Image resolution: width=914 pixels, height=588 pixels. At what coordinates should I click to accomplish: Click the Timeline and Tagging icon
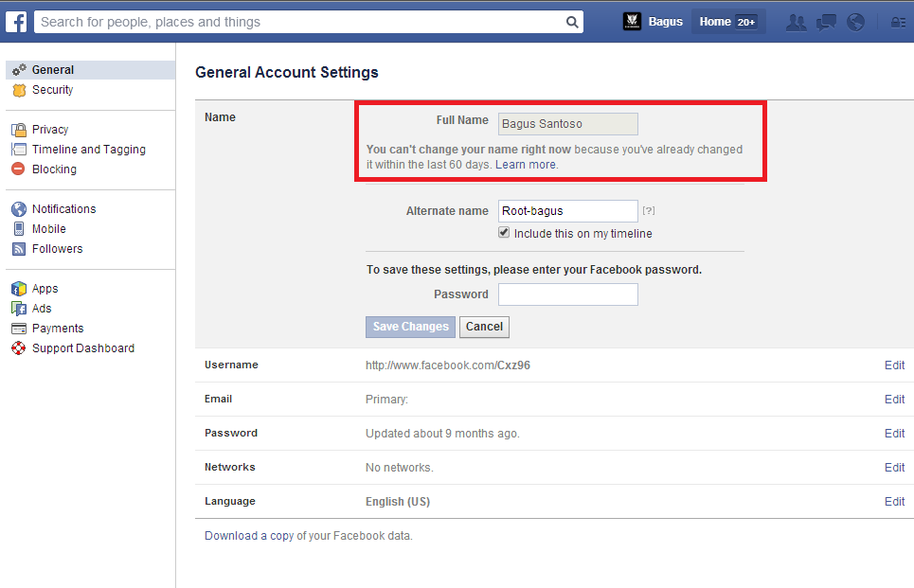point(19,150)
